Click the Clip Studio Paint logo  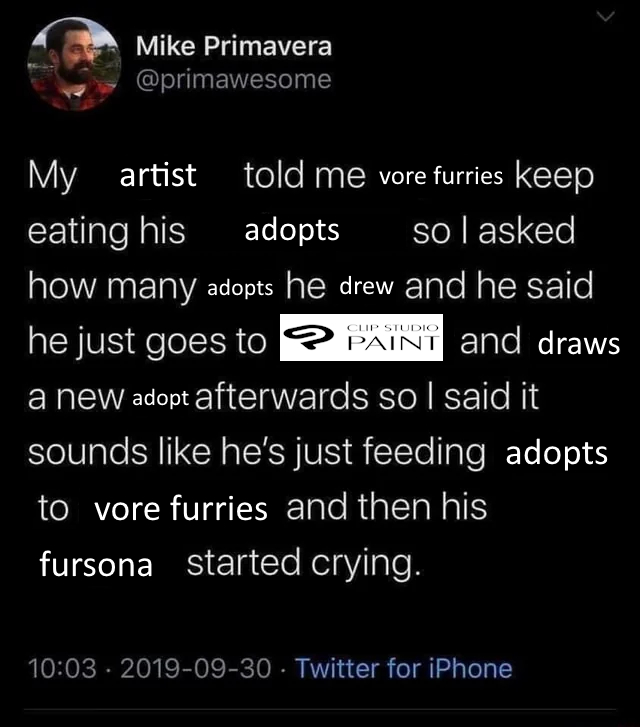pos(362,341)
